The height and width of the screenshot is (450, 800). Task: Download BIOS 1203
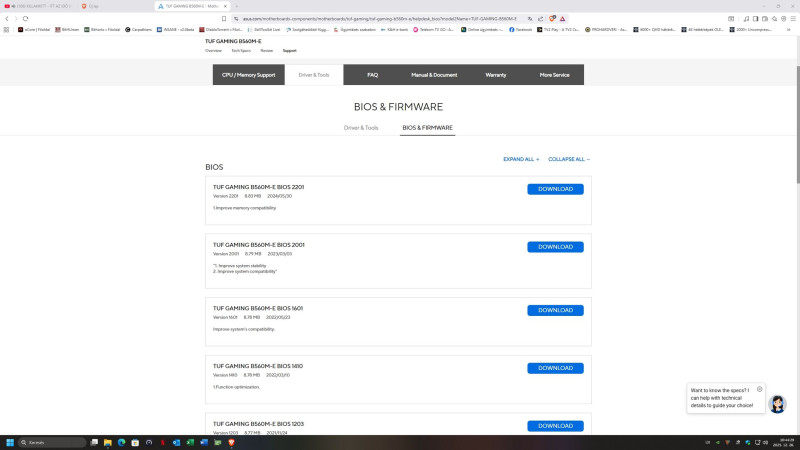pyautogui.click(x=555, y=426)
